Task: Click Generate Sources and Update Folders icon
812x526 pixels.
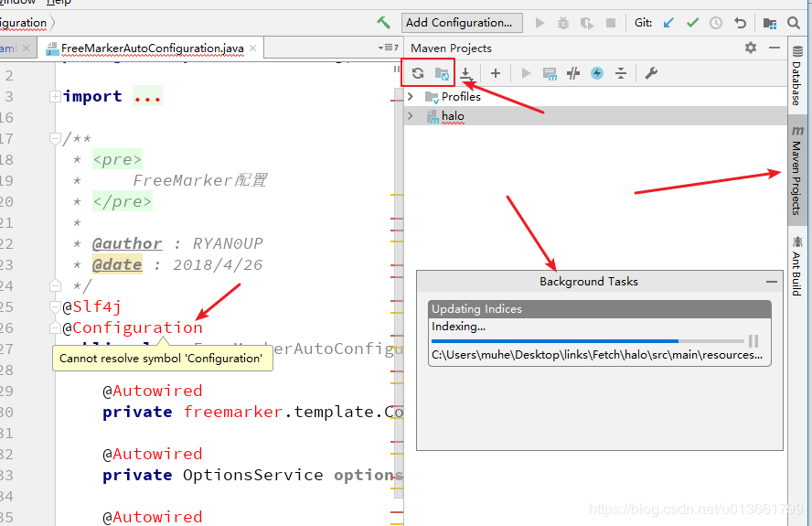Action: coord(442,73)
